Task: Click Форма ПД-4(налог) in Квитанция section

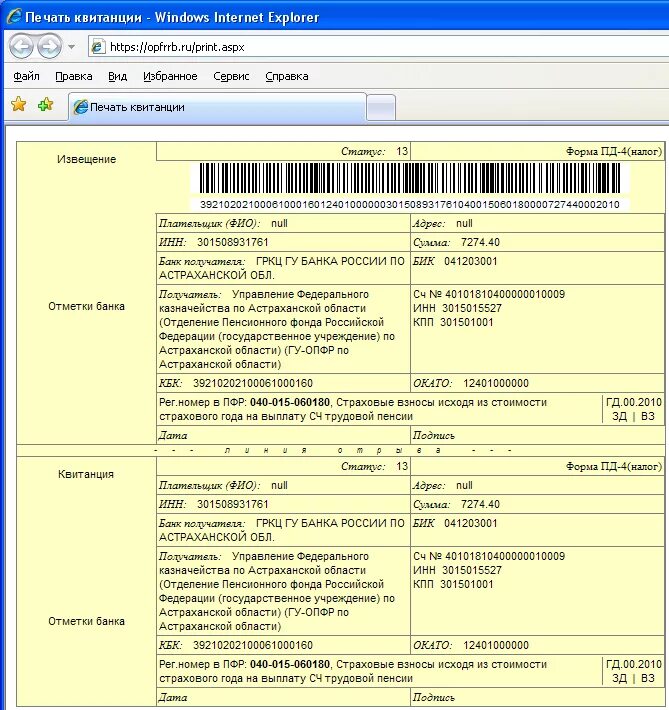Action: pos(614,466)
